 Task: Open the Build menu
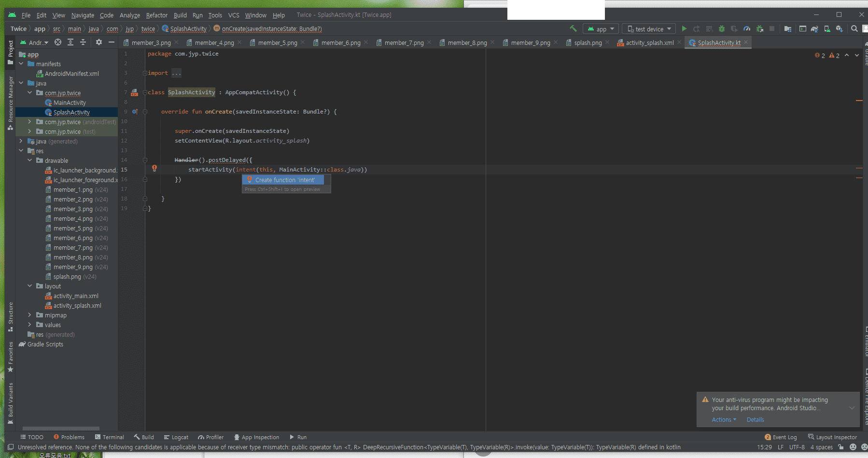click(180, 15)
